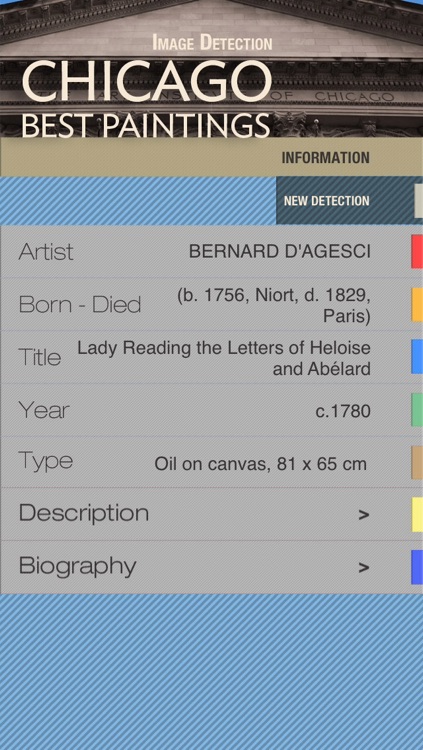Click the blue swatch beside Title
Image resolution: width=423 pixels, height=750 pixels.
click(417, 357)
